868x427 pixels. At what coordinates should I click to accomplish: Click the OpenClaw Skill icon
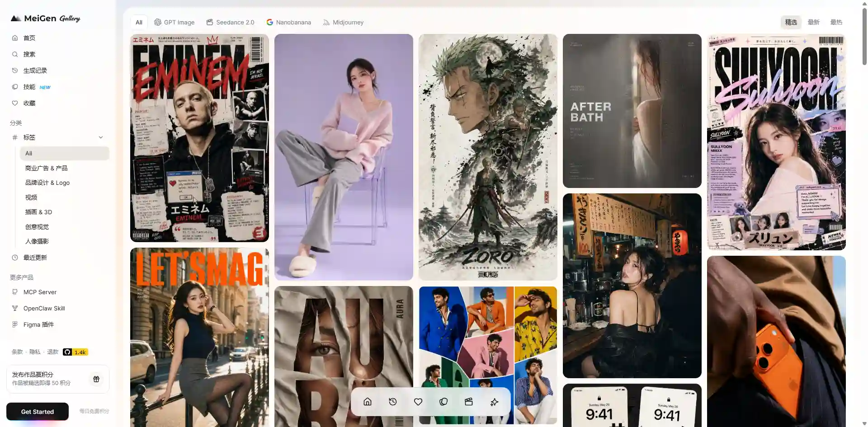pos(15,308)
